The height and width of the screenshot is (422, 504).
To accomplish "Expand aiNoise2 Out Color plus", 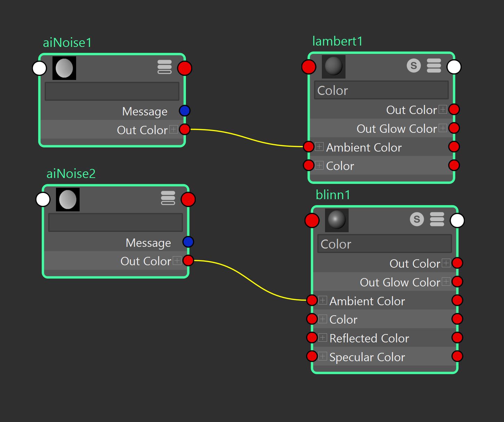I will 177,261.
